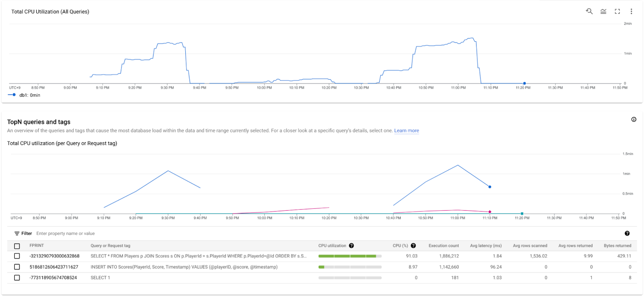The image size is (644, 297).
Task: Click the 1,536.02 avg rows scanned cell
Action: click(x=539, y=256)
